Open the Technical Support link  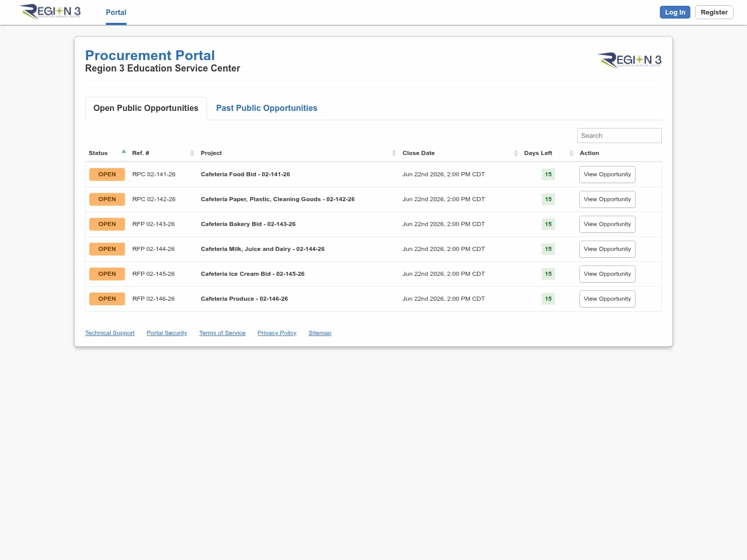coord(110,333)
